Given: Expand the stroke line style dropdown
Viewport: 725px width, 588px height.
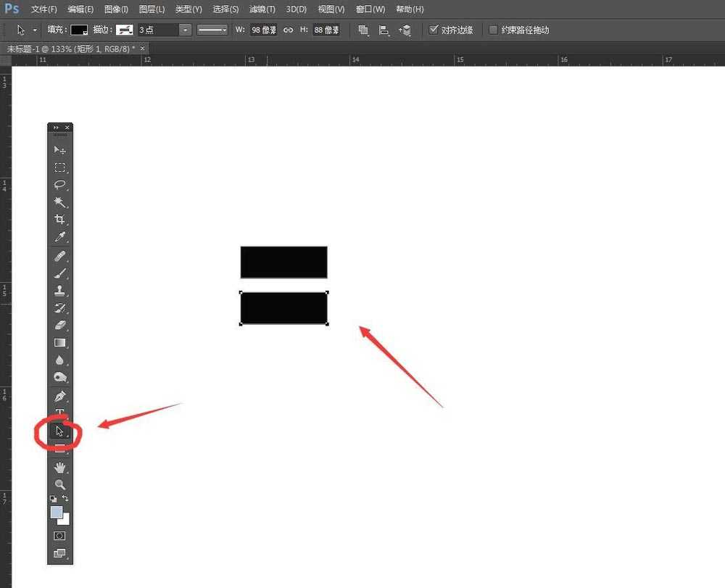Looking at the screenshot, I should pos(212,30).
